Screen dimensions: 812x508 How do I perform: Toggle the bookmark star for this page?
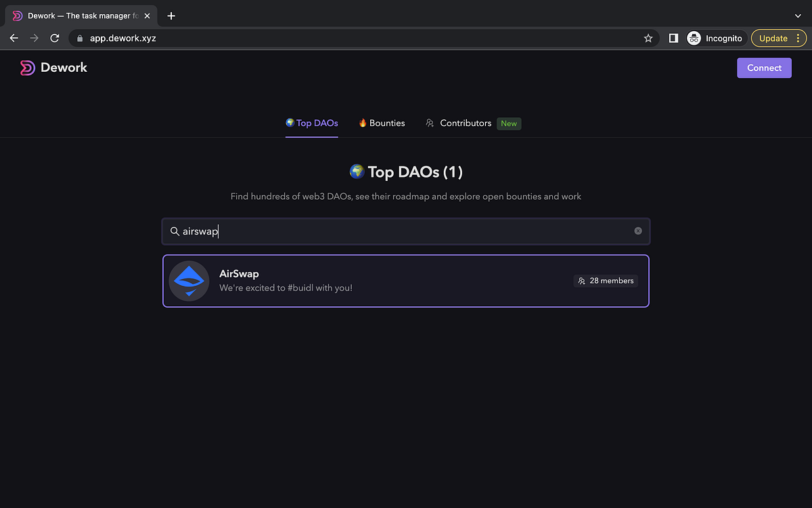pyautogui.click(x=648, y=39)
